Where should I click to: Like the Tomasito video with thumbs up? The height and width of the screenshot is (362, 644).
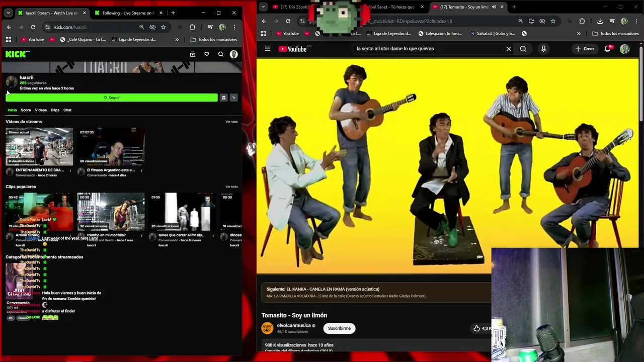click(x=476, y=328)
